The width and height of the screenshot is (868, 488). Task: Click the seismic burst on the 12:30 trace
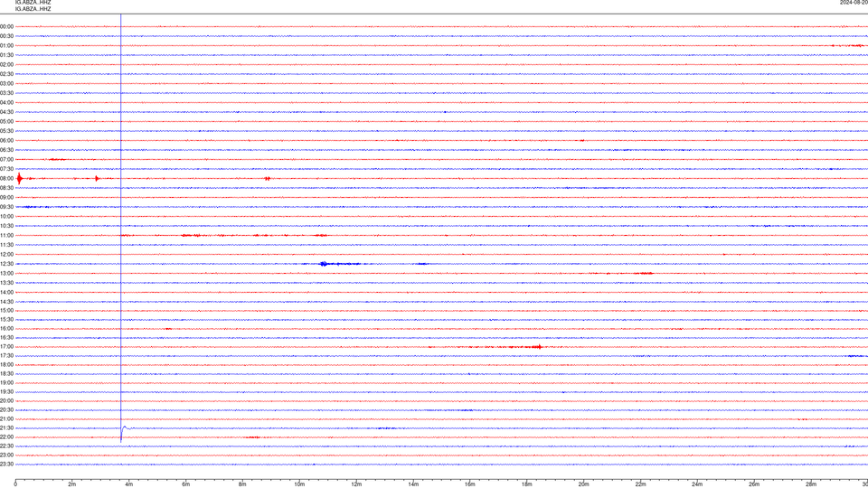point(324,264)
